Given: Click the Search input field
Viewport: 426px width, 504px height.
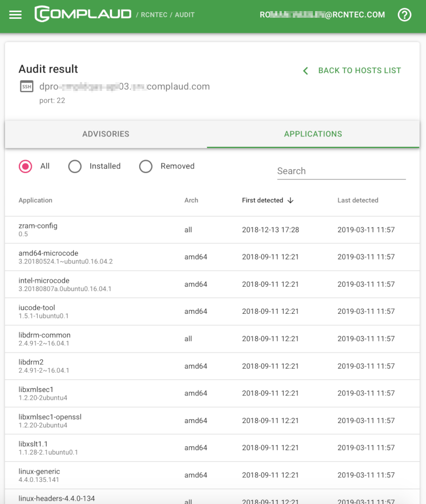Looking at the screenshot, I should (341, 171).
